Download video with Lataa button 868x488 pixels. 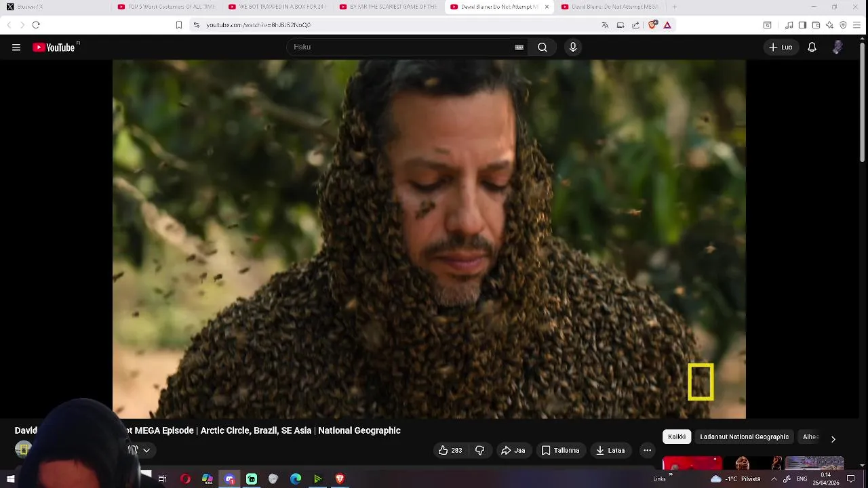(x=611, y=450)
